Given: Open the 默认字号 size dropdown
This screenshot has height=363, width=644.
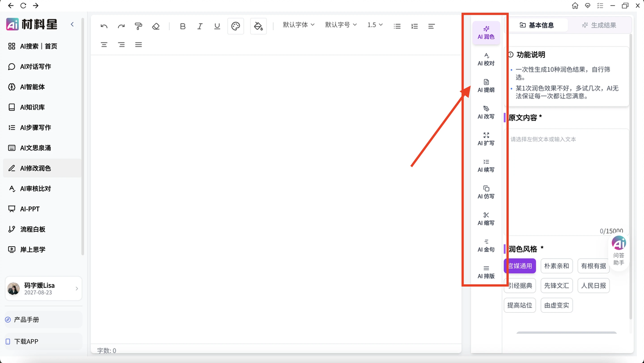Looking at the screenshot, I should pyautogui.click(x=341, y=25).
